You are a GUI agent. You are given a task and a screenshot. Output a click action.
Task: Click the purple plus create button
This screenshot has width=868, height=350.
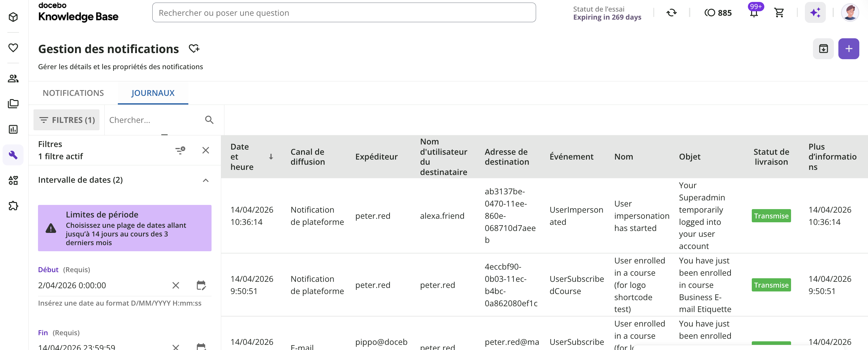[x=848, y=49]
